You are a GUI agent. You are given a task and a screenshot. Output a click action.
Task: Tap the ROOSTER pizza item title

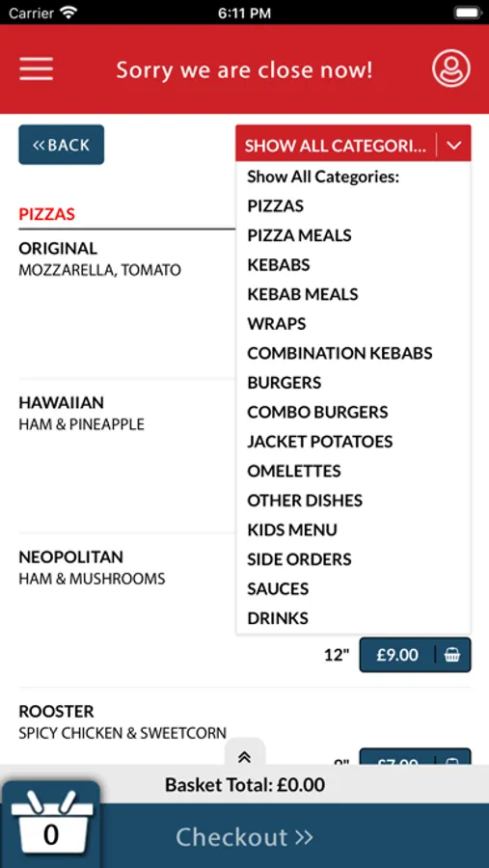pyautogui.click(x=56, y=711)
